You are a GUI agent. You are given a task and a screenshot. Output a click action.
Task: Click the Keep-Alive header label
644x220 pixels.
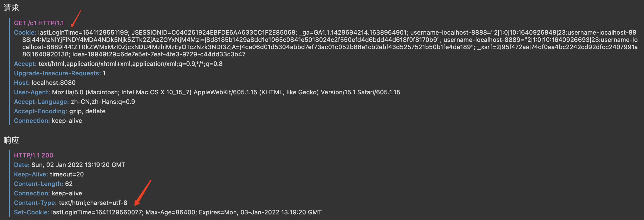pyautogui.click(x=31, y=174)
